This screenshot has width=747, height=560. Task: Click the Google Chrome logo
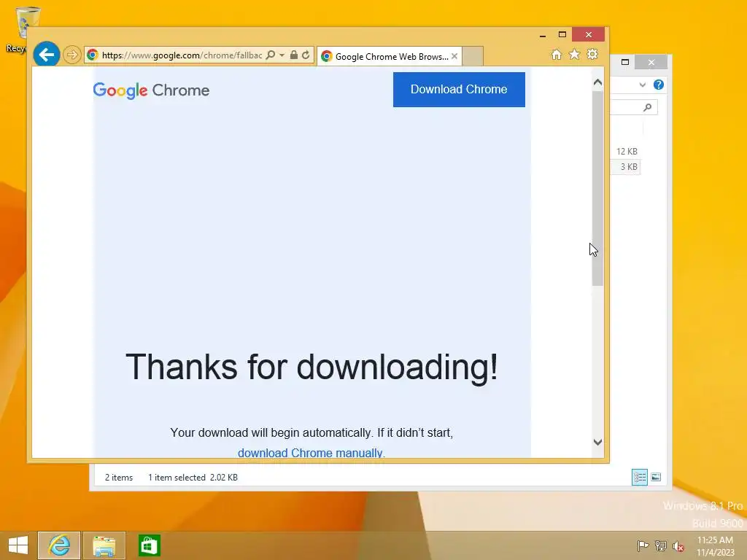click(151, 90)
